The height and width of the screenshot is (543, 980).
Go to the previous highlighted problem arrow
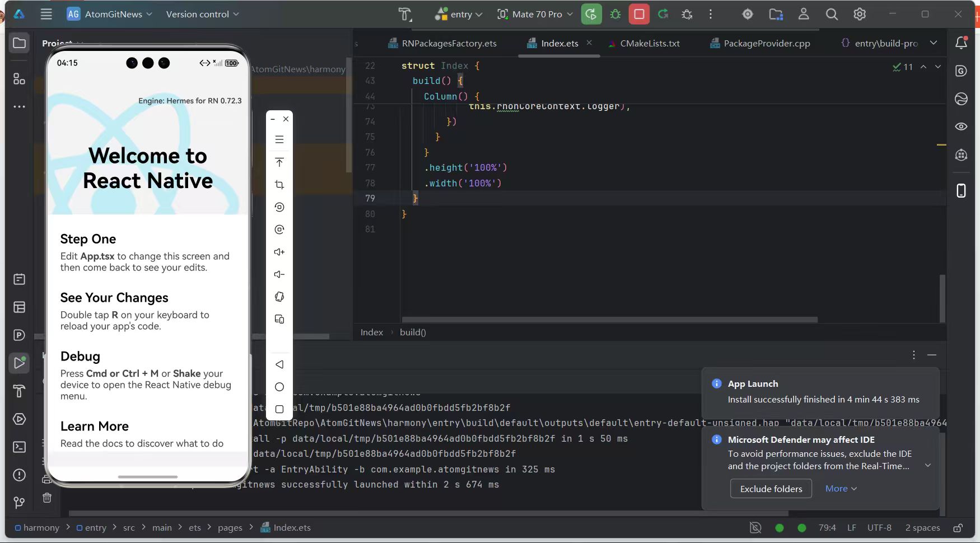923,67
